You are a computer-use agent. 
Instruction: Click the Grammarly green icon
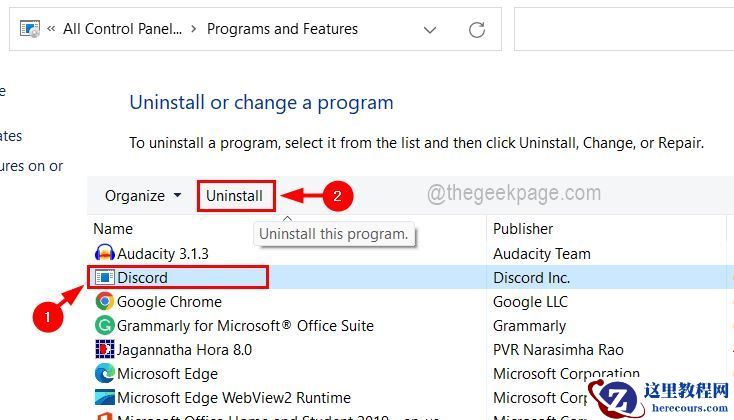(x=104, y=325)
